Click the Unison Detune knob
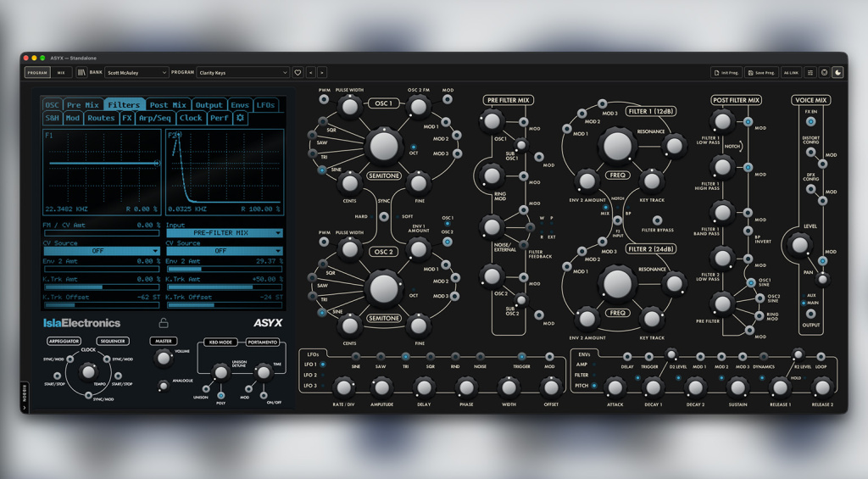This screenshot has height=479, width=868. 220,372
